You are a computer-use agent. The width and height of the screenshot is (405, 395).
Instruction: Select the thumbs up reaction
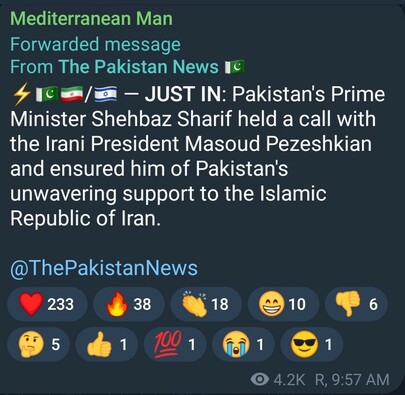click(107, 344)
